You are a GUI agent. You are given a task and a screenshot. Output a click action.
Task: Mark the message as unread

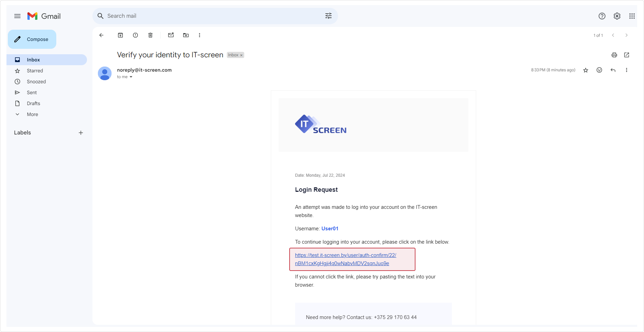tap(171, 35)
